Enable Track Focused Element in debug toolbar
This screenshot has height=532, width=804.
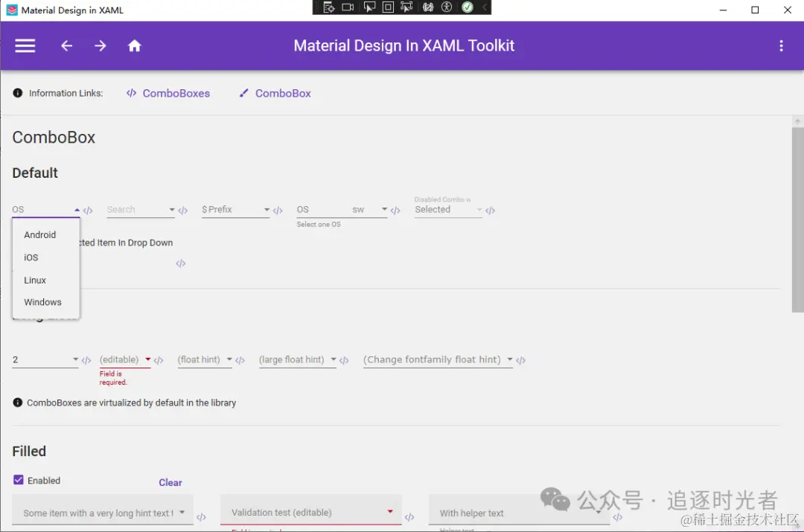pyautogui.click(x=406, y=7)
